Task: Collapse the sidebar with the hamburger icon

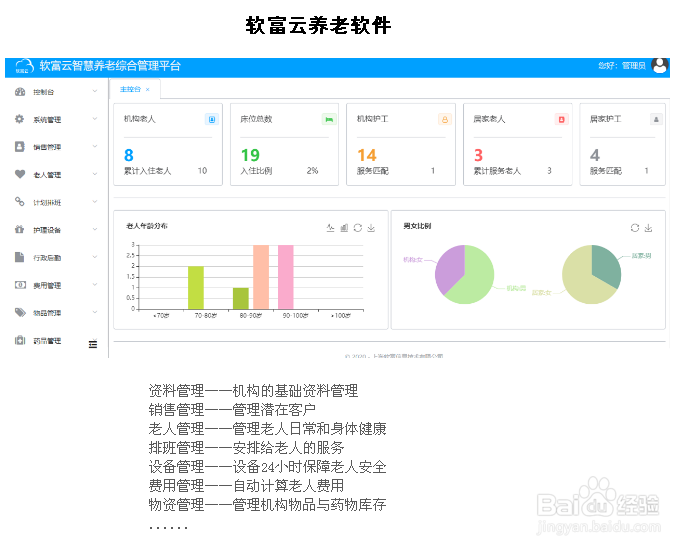Action: 93,344
